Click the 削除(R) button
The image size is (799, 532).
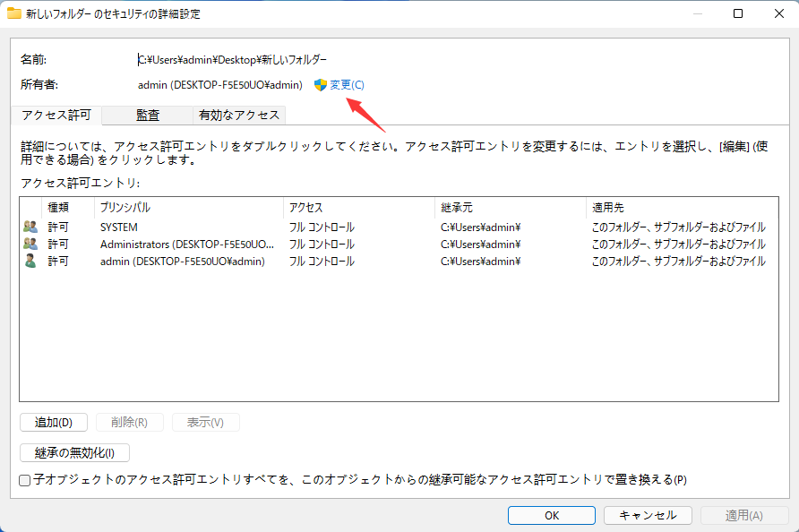pos(129,422)
